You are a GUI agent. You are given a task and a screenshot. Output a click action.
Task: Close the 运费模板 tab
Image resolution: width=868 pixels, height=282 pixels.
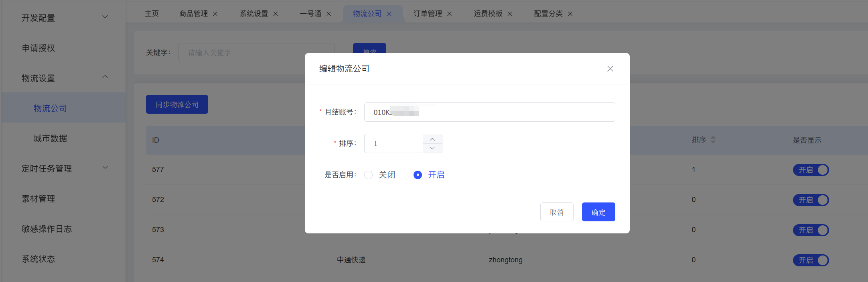(510, 14)
